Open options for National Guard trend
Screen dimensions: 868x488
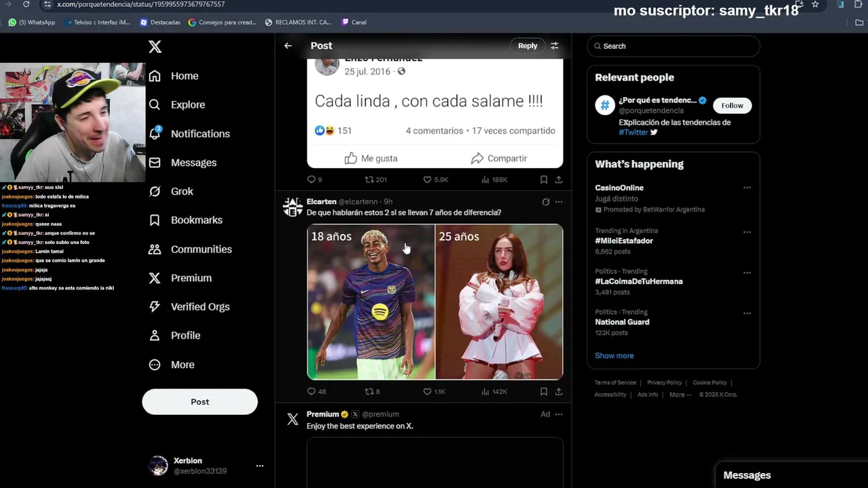tap(747, 313)
